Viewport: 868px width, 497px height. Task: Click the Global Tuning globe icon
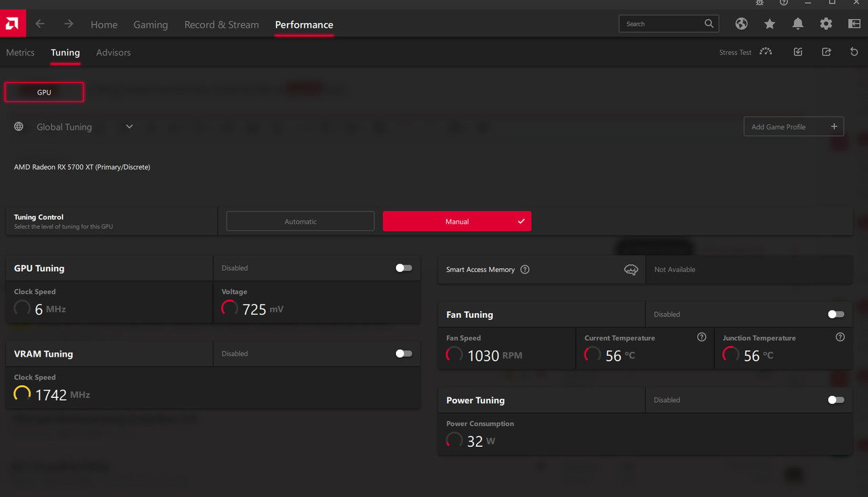(18, 127)
